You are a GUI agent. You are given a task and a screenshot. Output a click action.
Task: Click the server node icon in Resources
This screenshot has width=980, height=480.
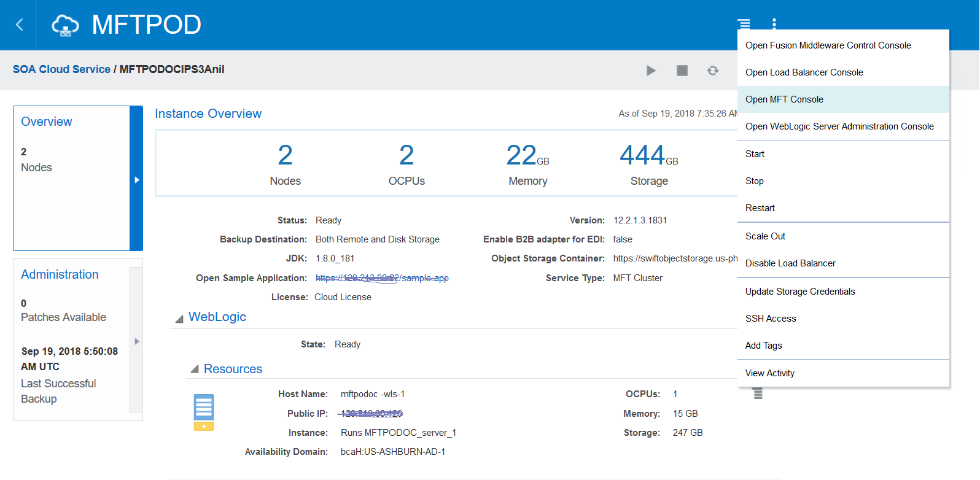(x=204, y=412)
